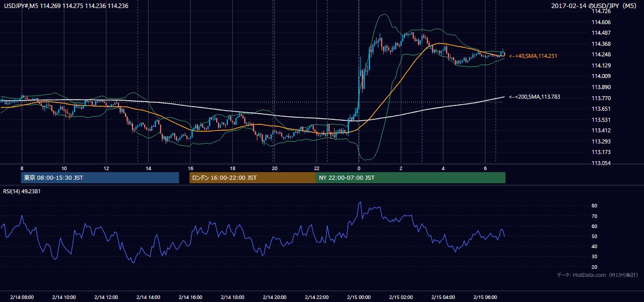Click RSI axis level 20
This screenshot has height=302, width=644.
pyautogui.click(x=594, y=267)
